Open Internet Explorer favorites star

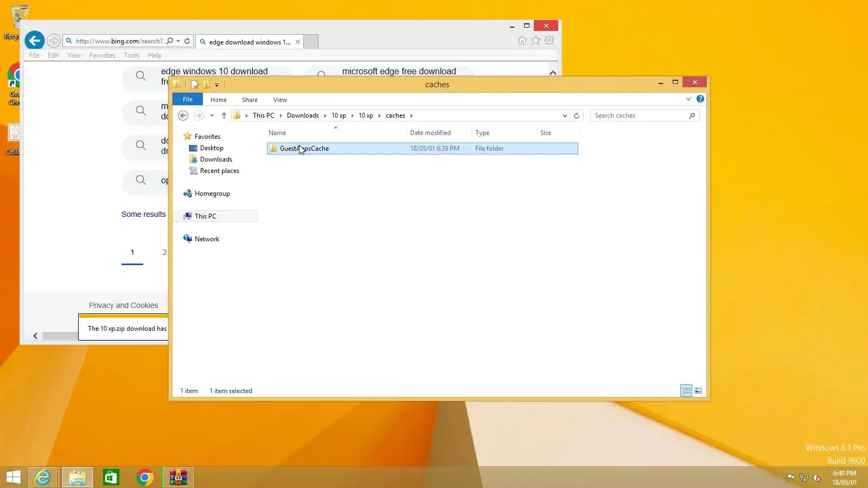click(535, 41)
